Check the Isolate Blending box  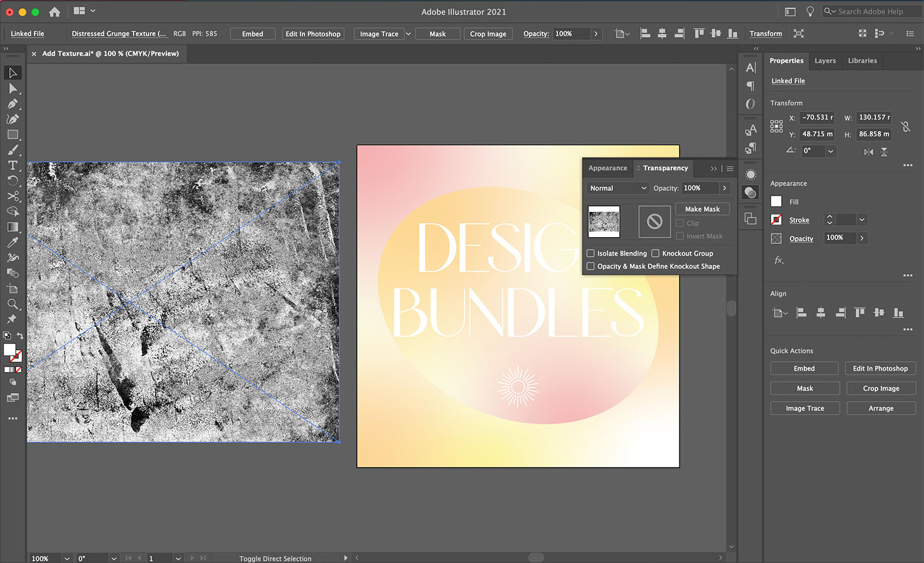[590, 253]
